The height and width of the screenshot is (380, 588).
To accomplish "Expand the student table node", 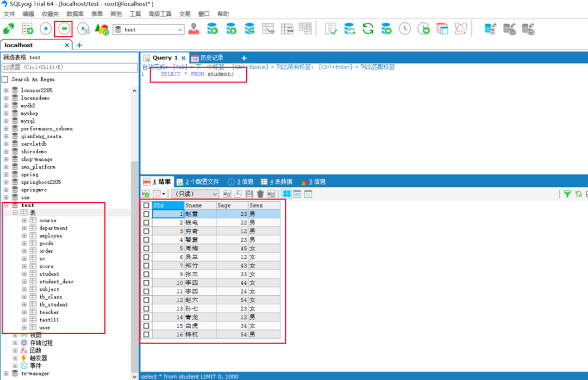I will point(24,274).
